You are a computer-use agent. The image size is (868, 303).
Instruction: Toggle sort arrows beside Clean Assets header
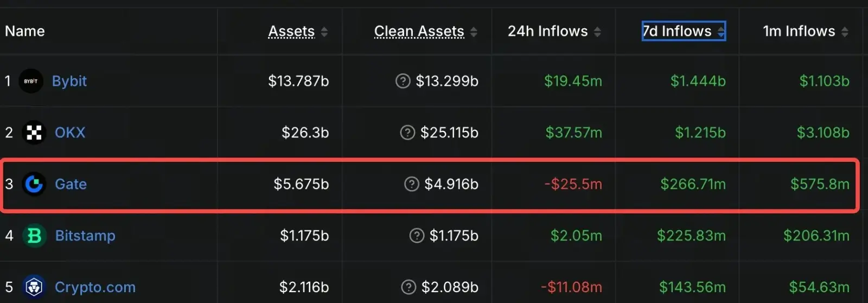point(474,32)
